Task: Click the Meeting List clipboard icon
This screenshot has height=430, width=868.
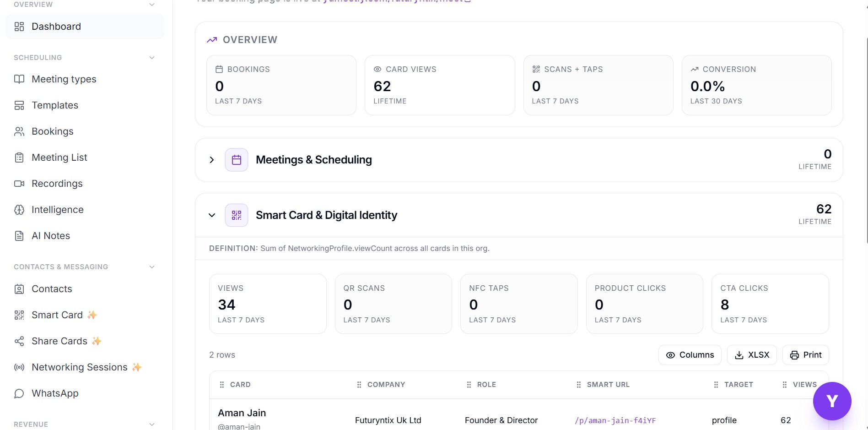Action: click(x=19, y=158)
